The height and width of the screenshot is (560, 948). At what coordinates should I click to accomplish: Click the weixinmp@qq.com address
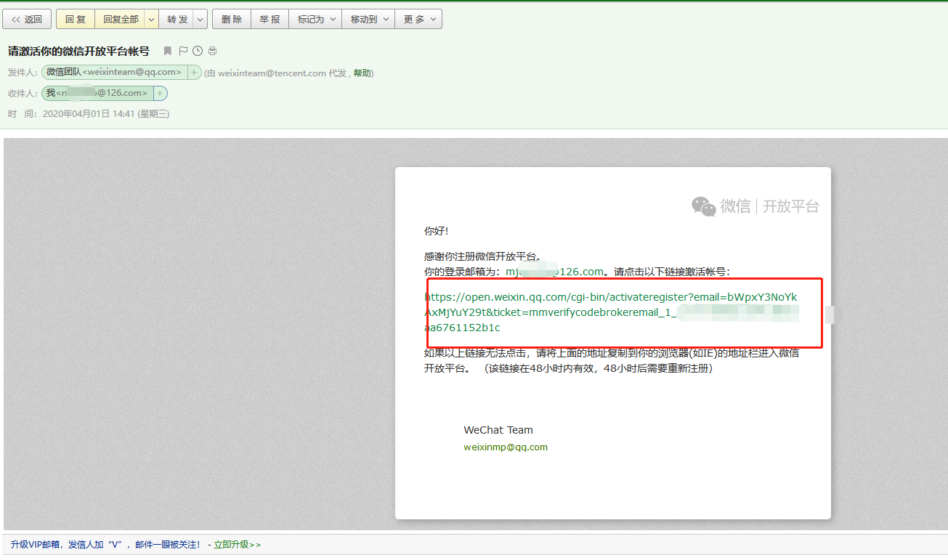click(x=506, y=447)
